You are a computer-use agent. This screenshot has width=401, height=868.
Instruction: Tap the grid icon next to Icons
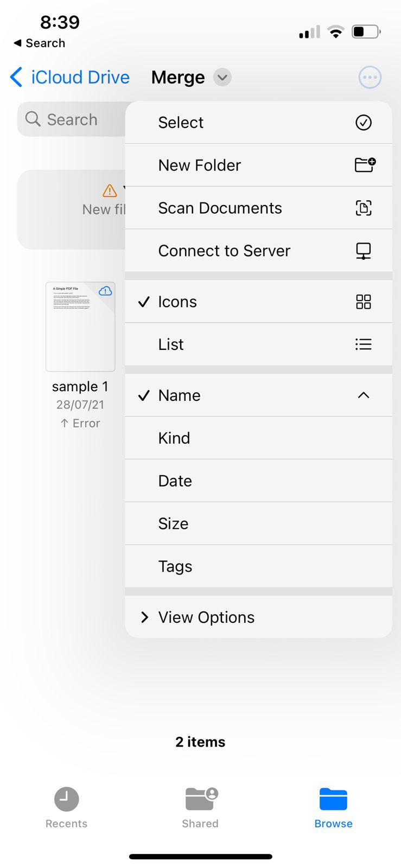(363, 302)
